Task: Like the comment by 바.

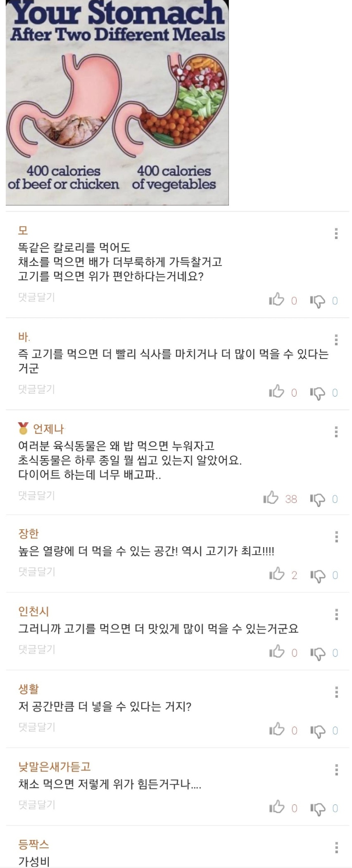Action: click(277, 391)
